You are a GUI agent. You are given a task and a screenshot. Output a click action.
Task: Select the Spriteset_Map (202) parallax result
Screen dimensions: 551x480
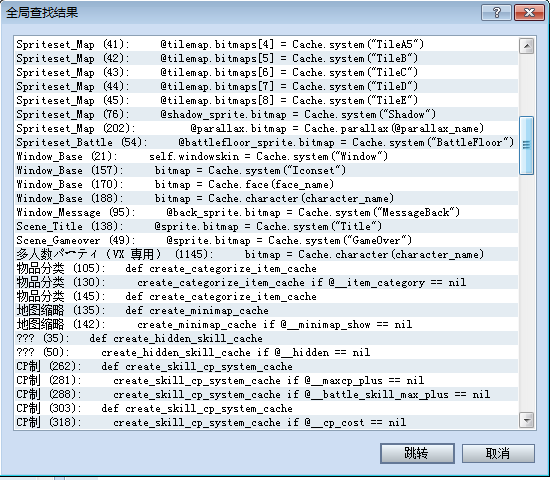[x=266, y=128]
